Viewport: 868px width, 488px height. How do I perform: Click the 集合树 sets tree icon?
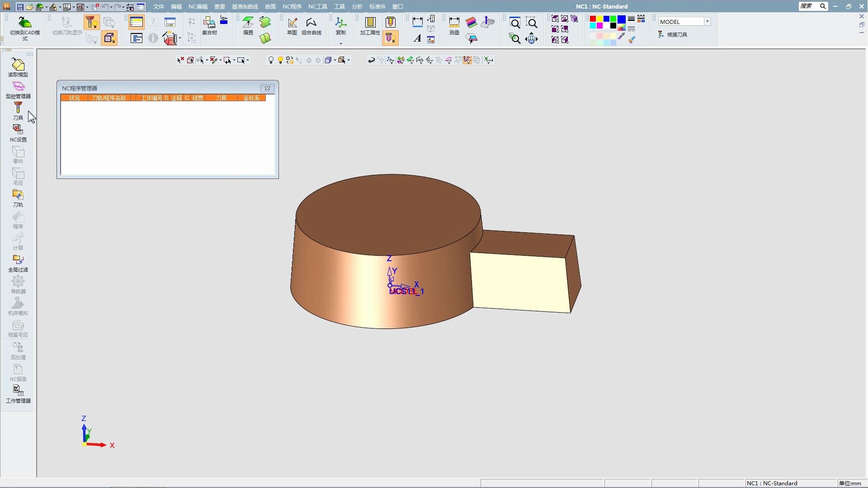tap(209, 23)
